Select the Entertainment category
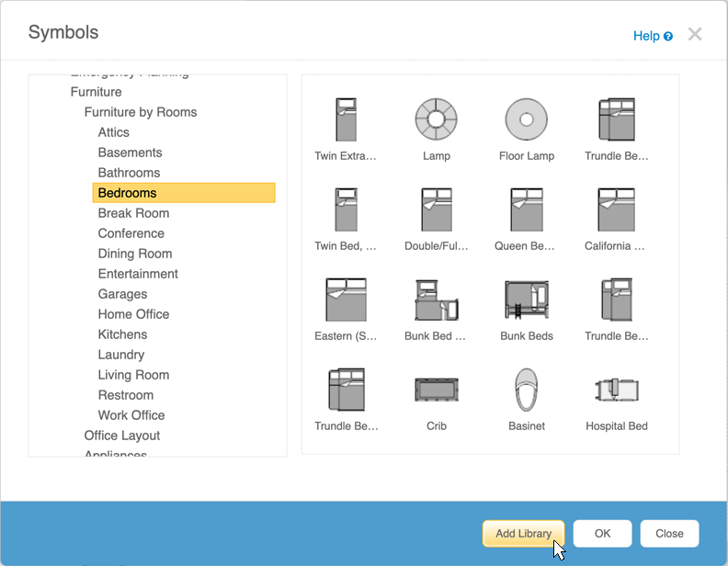728x566 pixels. (x=138, y=274)
